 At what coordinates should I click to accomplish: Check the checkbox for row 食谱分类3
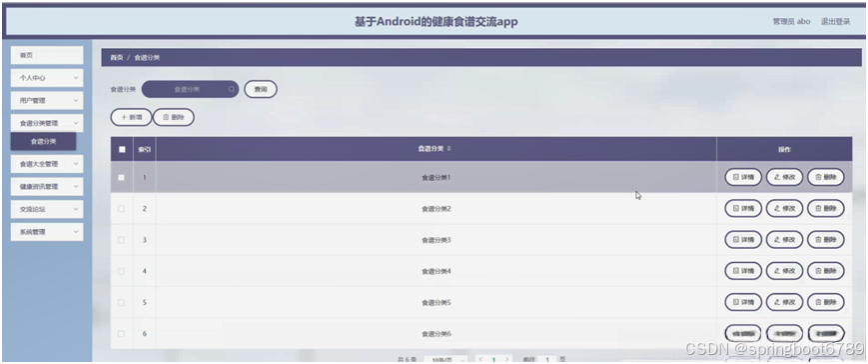click(x=121, y=240)
